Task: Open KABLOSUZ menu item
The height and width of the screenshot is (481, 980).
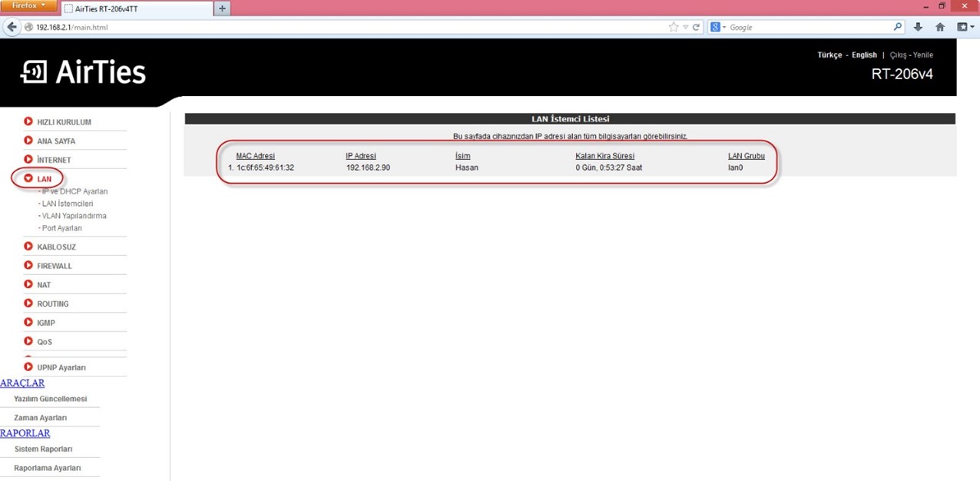Action: point(56,247)
